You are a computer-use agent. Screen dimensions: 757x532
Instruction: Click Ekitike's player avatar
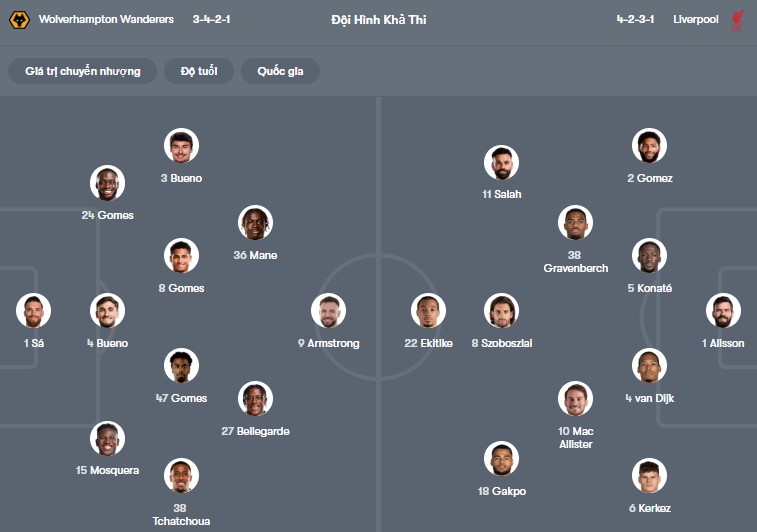tap(428, 311)
